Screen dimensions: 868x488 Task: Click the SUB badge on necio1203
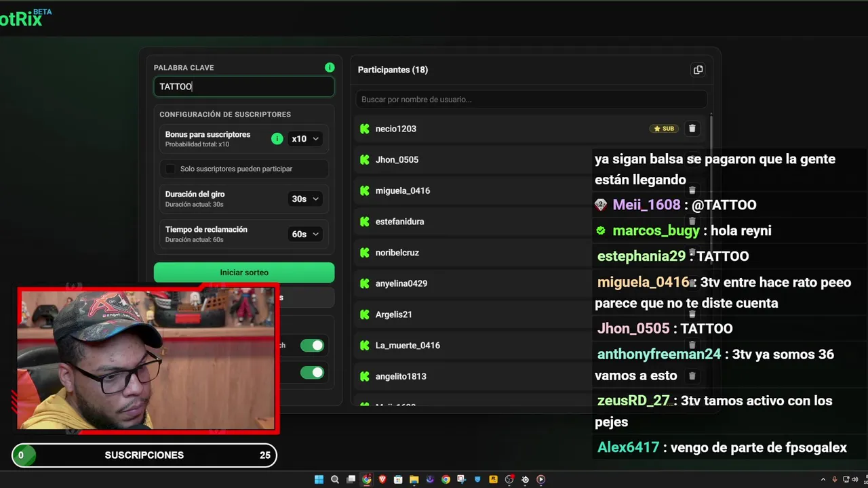[664, 129]
